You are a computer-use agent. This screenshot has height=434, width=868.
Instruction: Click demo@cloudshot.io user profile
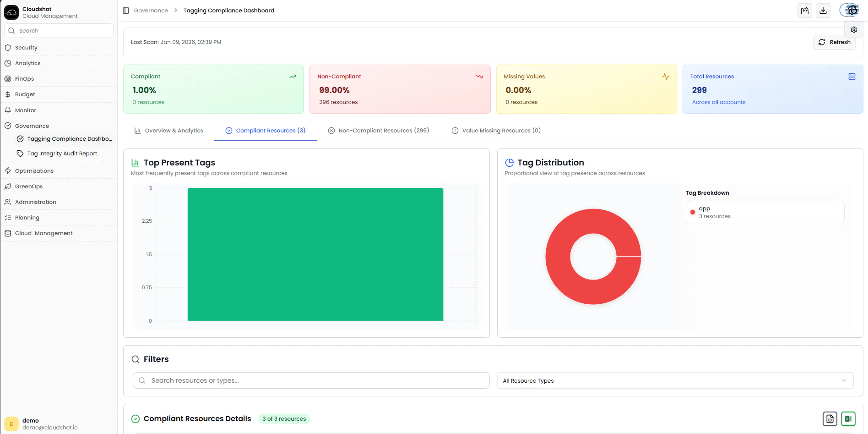click(x=59, y=424)
